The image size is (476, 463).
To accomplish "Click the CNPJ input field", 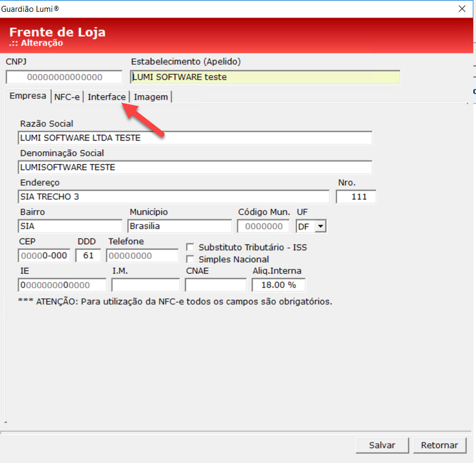I will [64, 77].
